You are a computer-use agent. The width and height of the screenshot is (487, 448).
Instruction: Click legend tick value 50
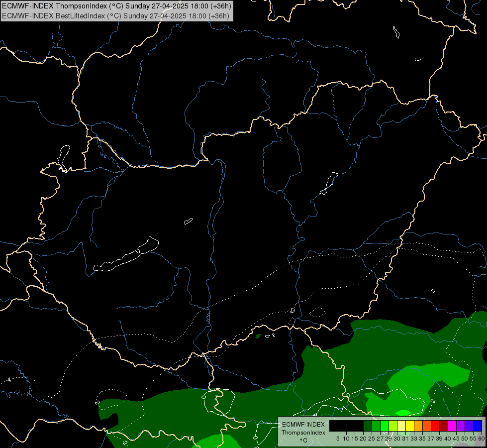464,439
